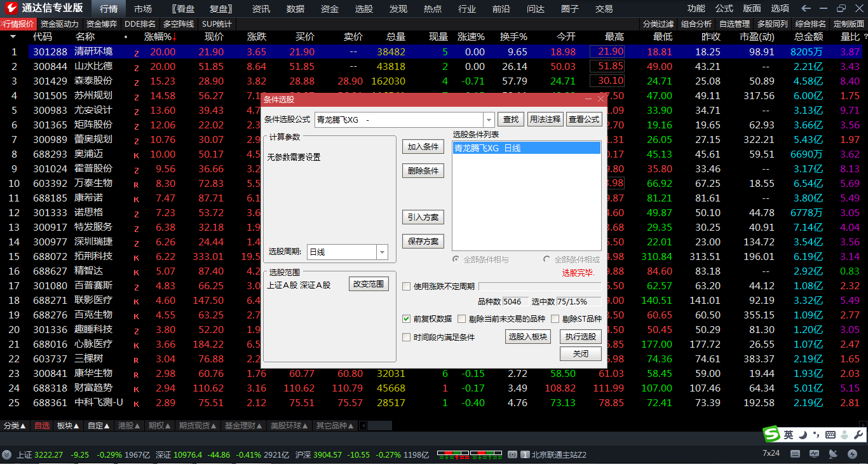Open the 条件选股公式 dropdown

coord(488,119)
